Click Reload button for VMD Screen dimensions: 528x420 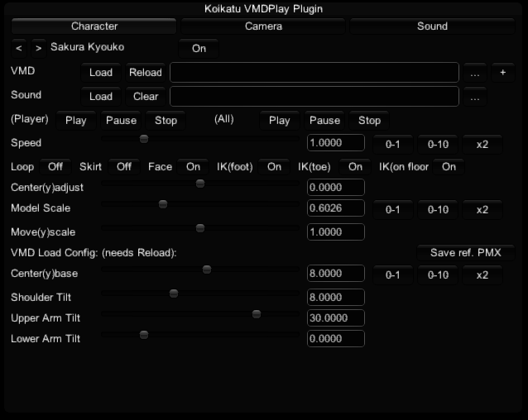pyautogui.click(x=146, y=72)
